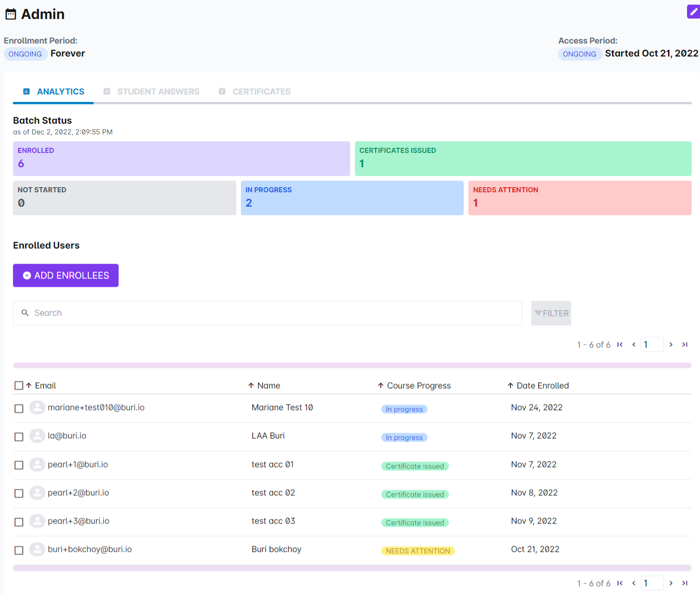Viewport: 700px width, 594px height.
Task: Toggle the select-all checkbox in table header
Action: point(19,385)
